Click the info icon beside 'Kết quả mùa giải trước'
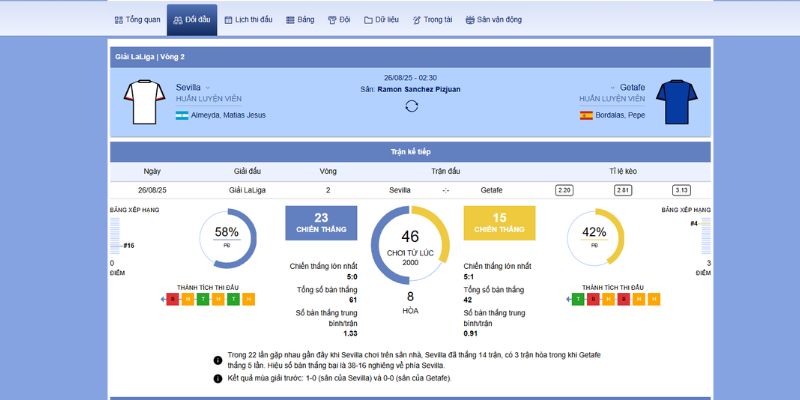This screenshot has width=800, height=400. (218, 379)
